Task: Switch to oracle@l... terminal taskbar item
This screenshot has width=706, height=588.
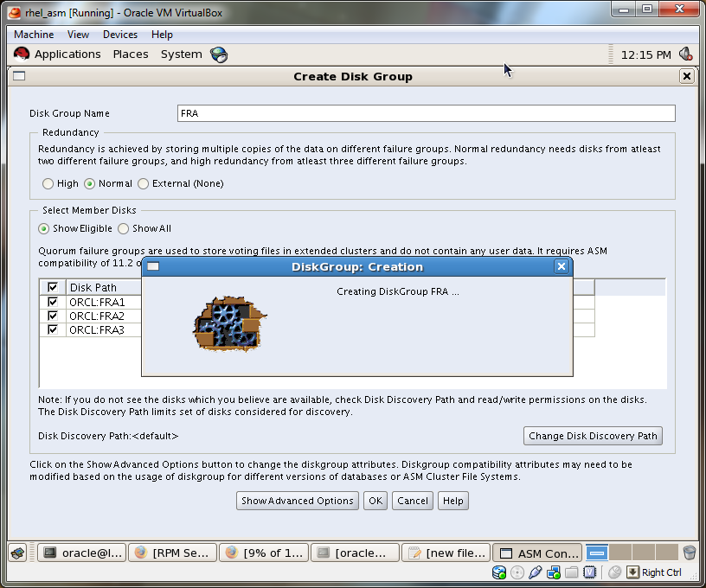Action: point(82,553)
